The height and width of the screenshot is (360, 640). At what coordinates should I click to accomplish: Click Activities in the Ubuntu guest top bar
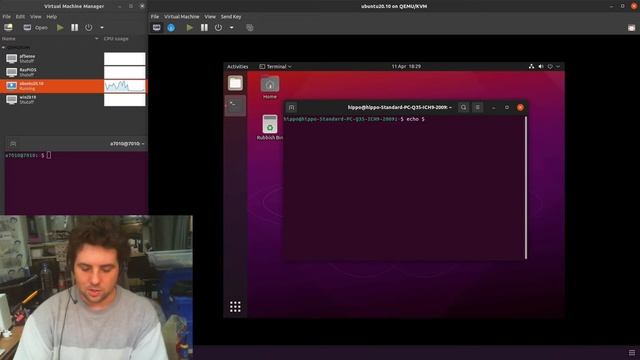[238, 67]
